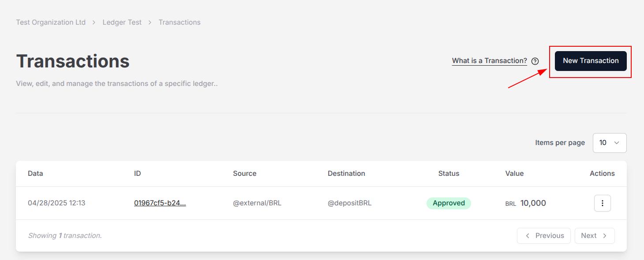
Task: Click the Destination column header
Action: [x=346, y=174]
